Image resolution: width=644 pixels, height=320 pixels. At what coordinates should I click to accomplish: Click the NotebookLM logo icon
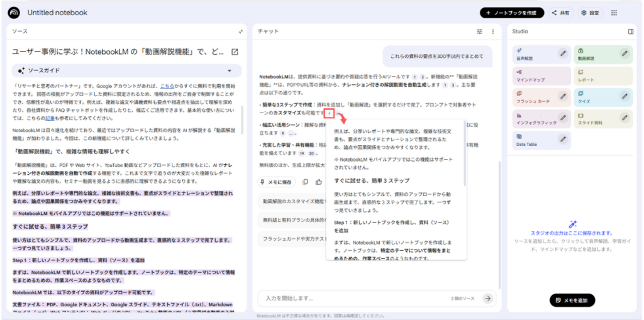pos(14,13)
